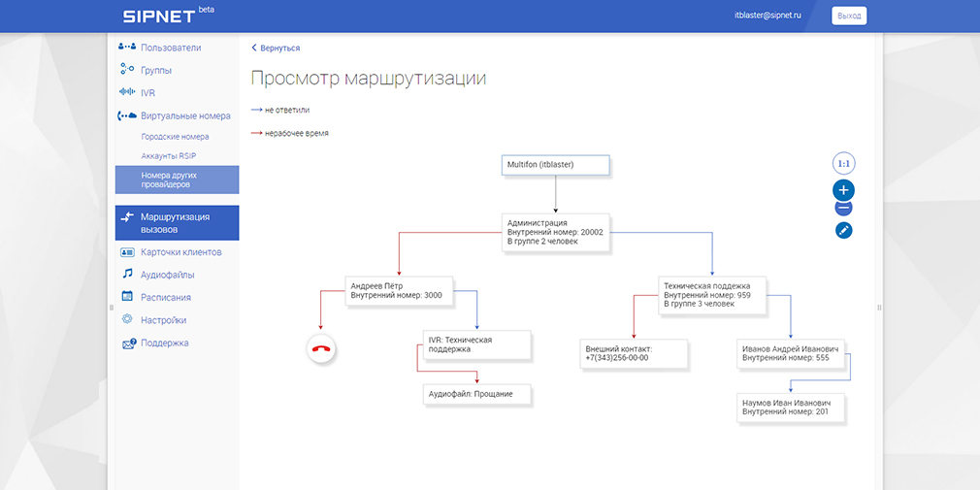Open Поддержка menu item
The height and width of the screenshot is (490, 980).
tap(164, 343)
